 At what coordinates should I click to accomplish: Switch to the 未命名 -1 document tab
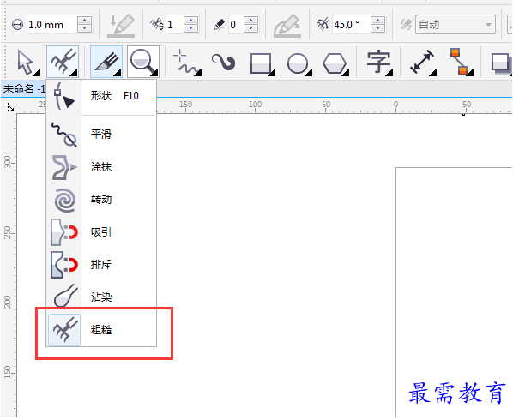click(23, 88)
